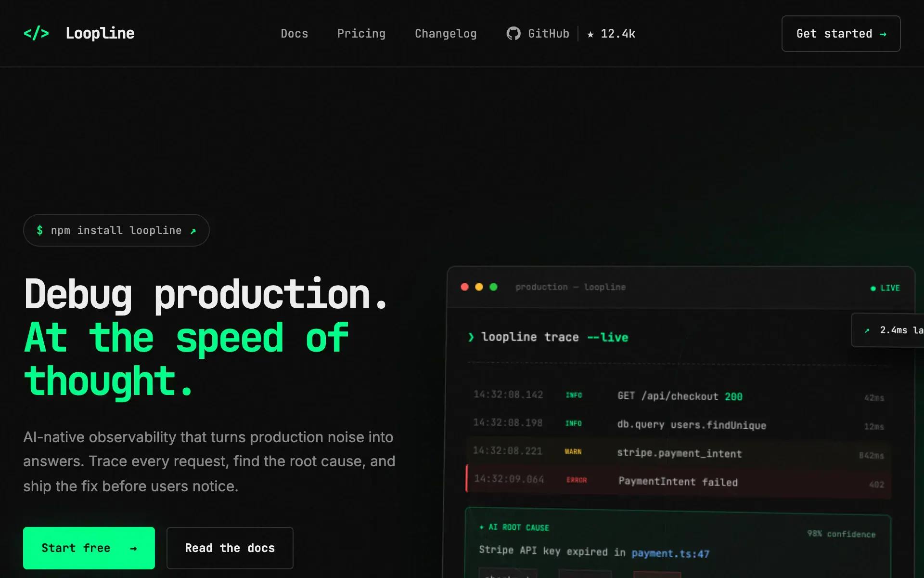The height and width of the screenshot is (578, 924).
Task: Open the GitHub octocat icon link
Action: 513,33
